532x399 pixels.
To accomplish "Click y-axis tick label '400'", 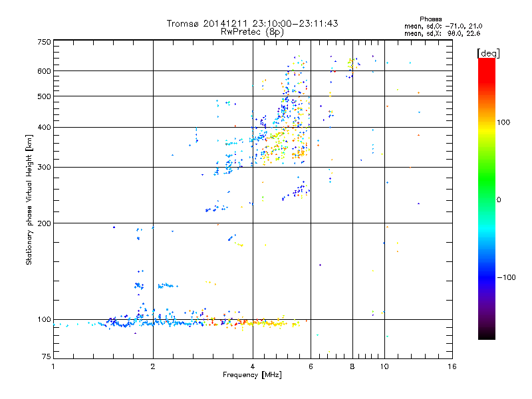I will [x=44, y=128].
